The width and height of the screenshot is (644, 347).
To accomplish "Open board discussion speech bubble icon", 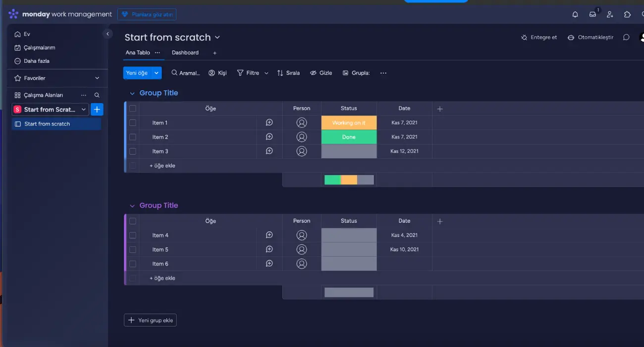I will [x=626, y=37].
